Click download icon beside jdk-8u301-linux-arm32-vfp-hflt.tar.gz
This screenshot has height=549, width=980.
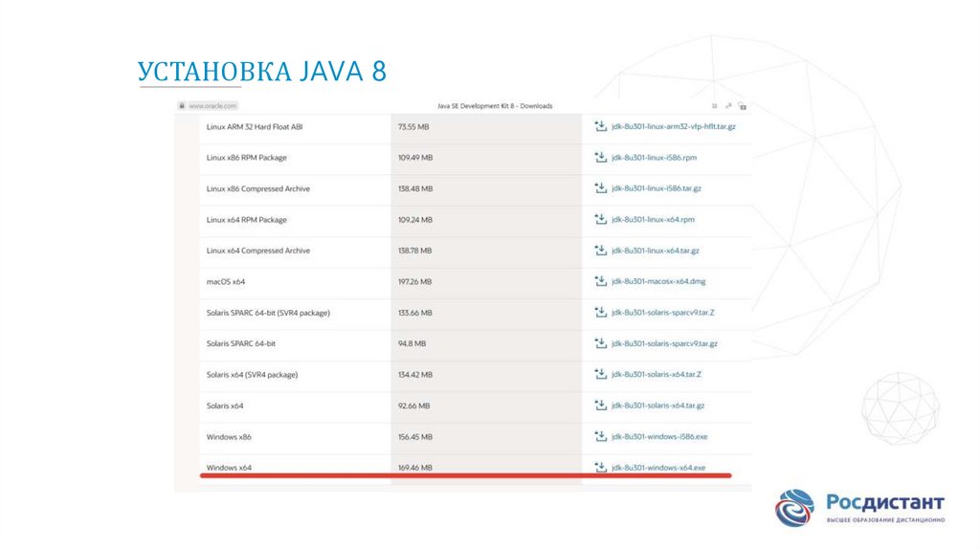pyautogui.click(x=601, y=126)
